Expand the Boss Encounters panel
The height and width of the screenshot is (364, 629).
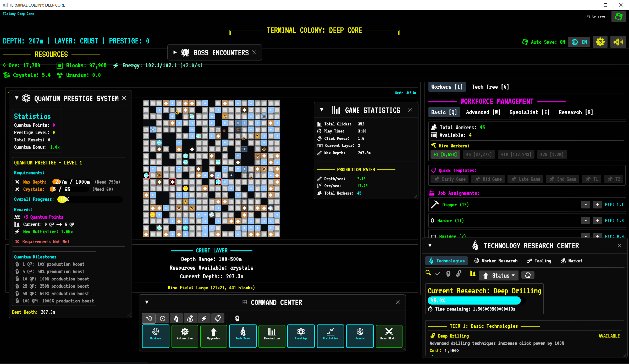coord(175,52)
